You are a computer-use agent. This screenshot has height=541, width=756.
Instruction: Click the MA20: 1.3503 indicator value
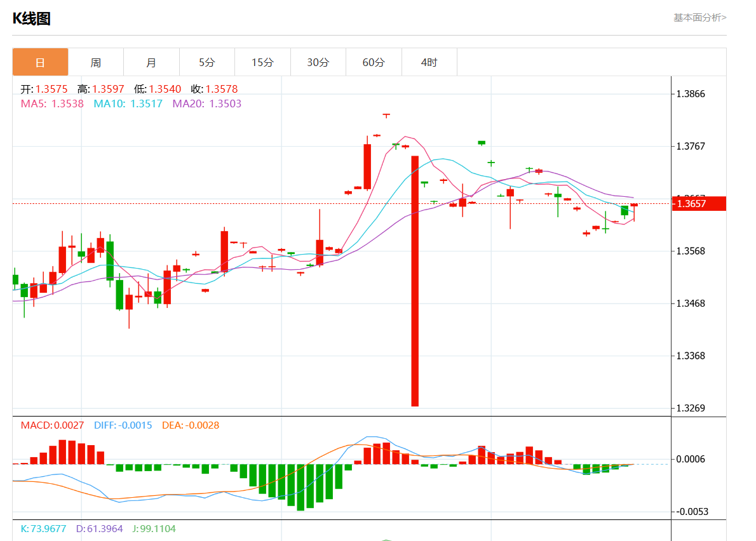(x=207, y=104)
